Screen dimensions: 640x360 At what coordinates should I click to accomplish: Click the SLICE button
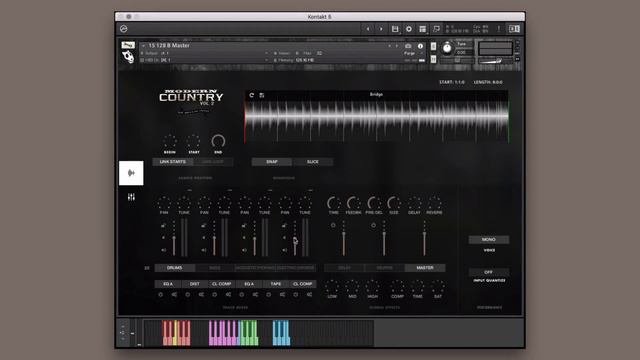pos(313,162)
